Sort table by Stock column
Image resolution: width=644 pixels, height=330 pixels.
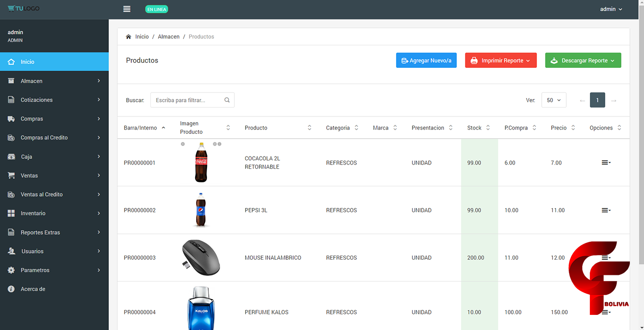point(479,128)
